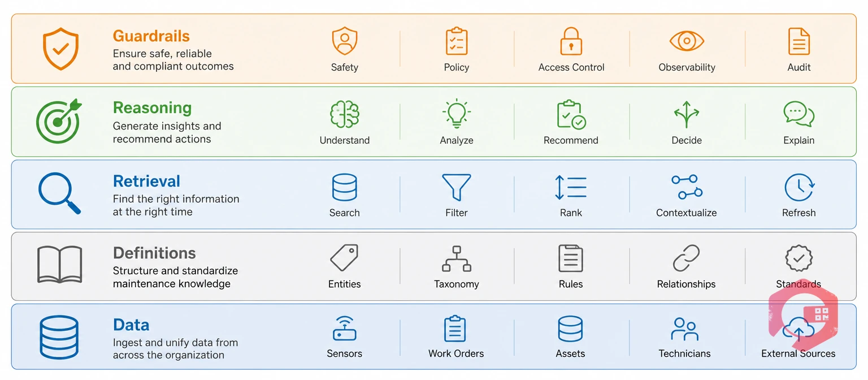Click the Sensors wireless router icon

pos(344,328)
